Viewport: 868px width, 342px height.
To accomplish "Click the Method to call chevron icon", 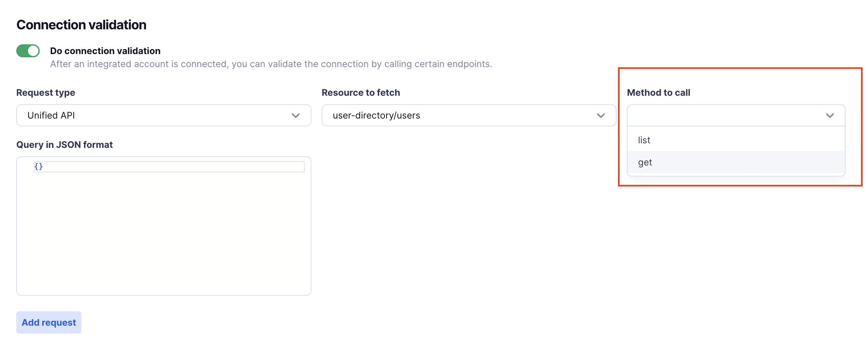I will coord(830,116).
